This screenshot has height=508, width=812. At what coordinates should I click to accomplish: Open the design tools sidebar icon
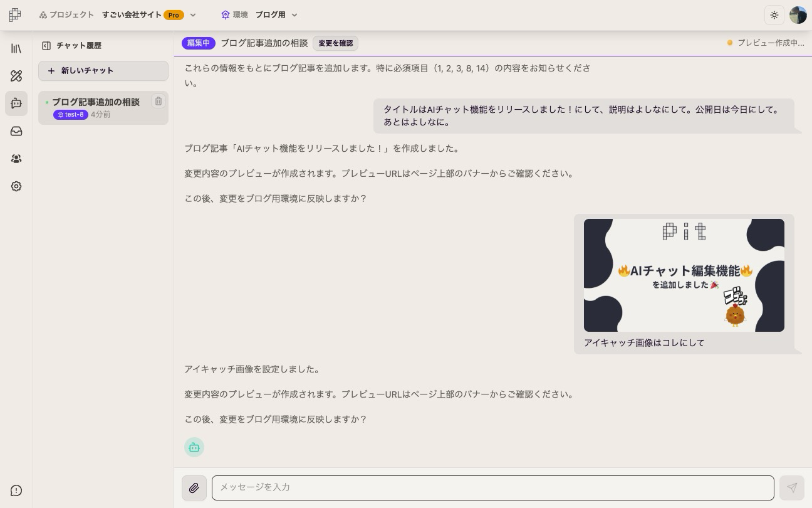[16, 76]
